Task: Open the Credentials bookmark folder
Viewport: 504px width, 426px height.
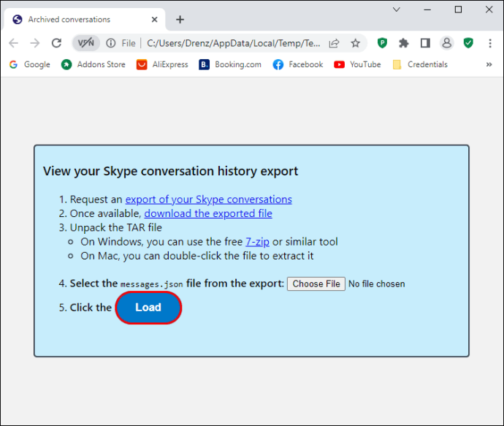Action: point(420,64)
